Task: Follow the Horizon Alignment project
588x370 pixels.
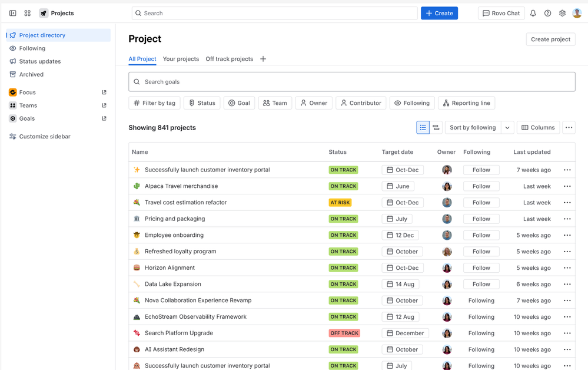Action: tap(481, 268)
